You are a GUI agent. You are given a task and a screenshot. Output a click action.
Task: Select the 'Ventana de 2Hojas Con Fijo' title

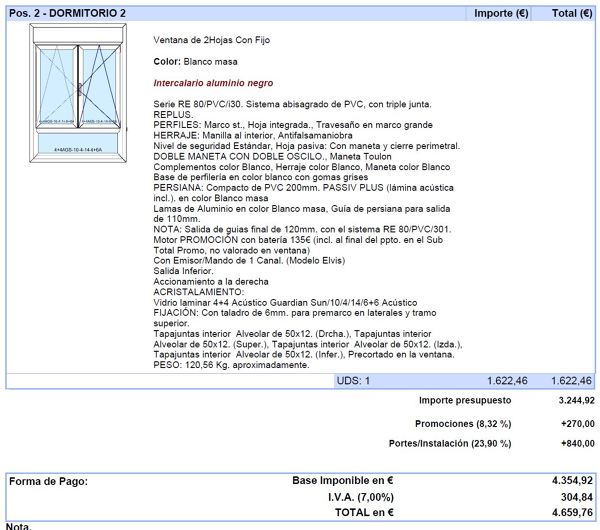pyautogui.click(x=211, y=40)
